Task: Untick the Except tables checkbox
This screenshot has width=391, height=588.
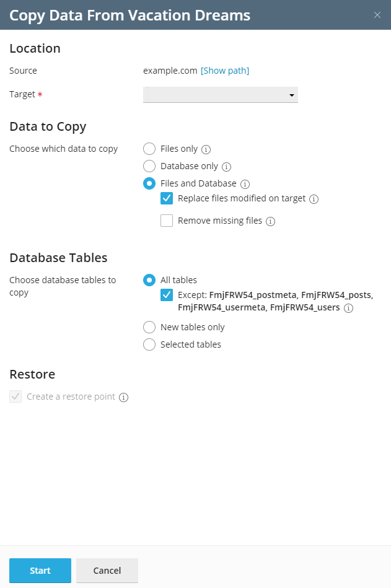Action: click(x=167, y=295)
